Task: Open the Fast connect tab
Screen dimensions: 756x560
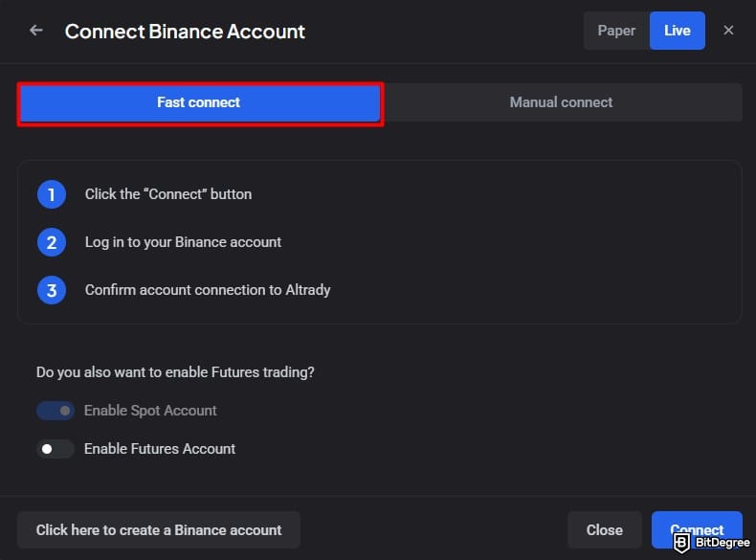Action: pos(200,102)
